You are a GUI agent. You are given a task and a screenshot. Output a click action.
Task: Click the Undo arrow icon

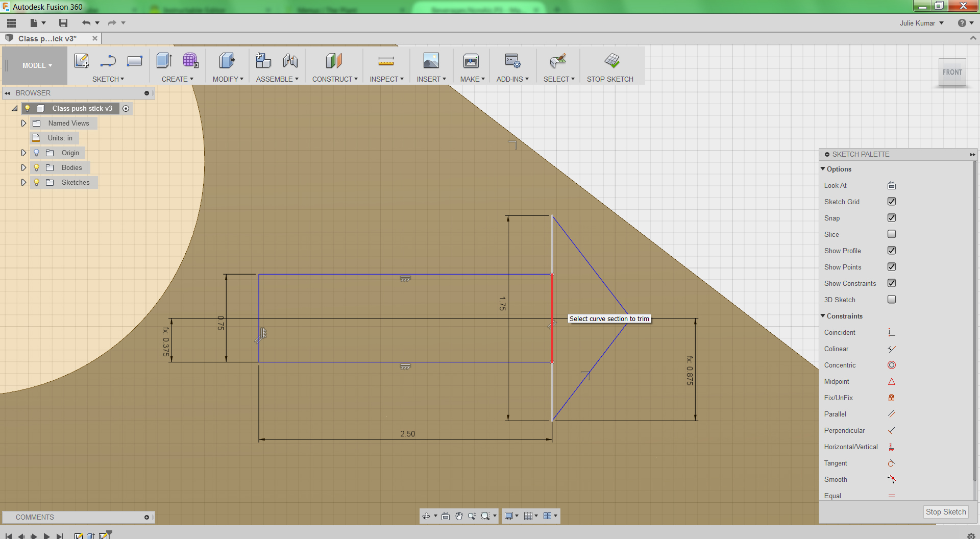click(x=86, y=23)
